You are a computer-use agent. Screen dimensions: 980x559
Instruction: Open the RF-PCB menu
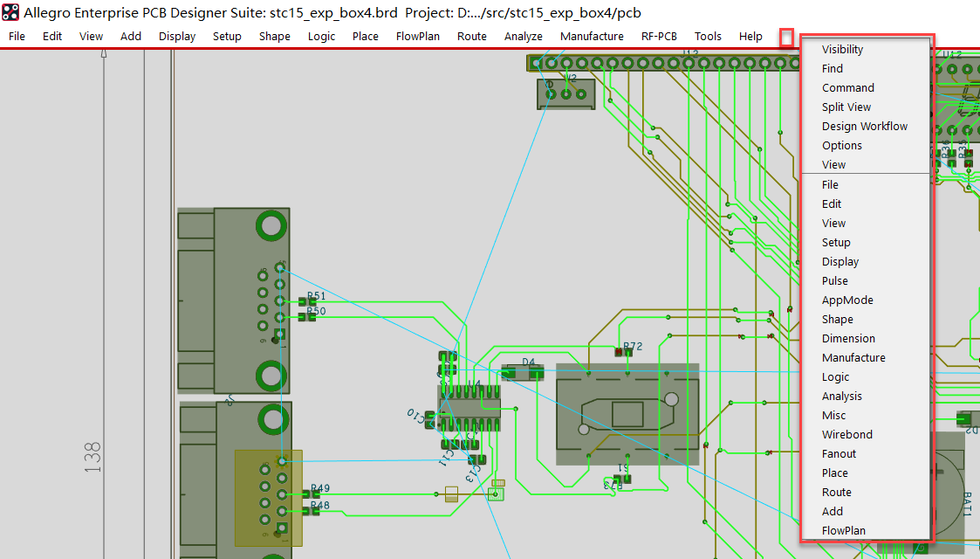point(659,36)
